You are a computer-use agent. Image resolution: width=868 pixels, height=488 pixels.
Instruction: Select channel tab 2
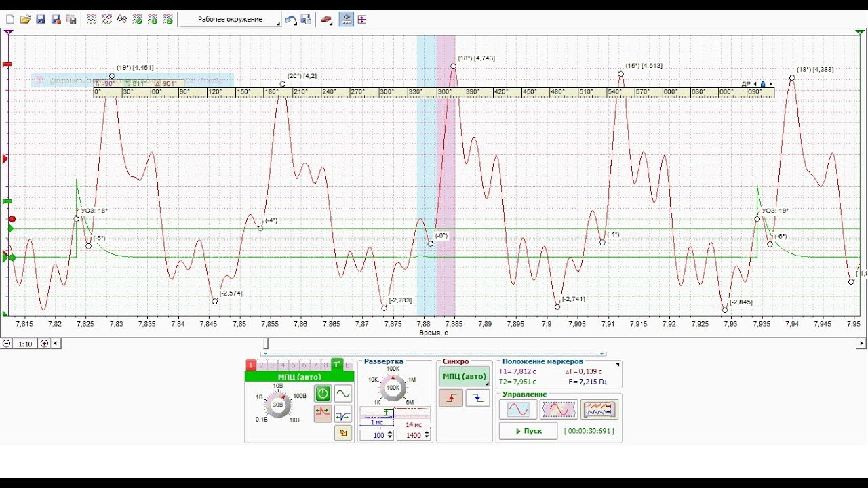(262, 365)
